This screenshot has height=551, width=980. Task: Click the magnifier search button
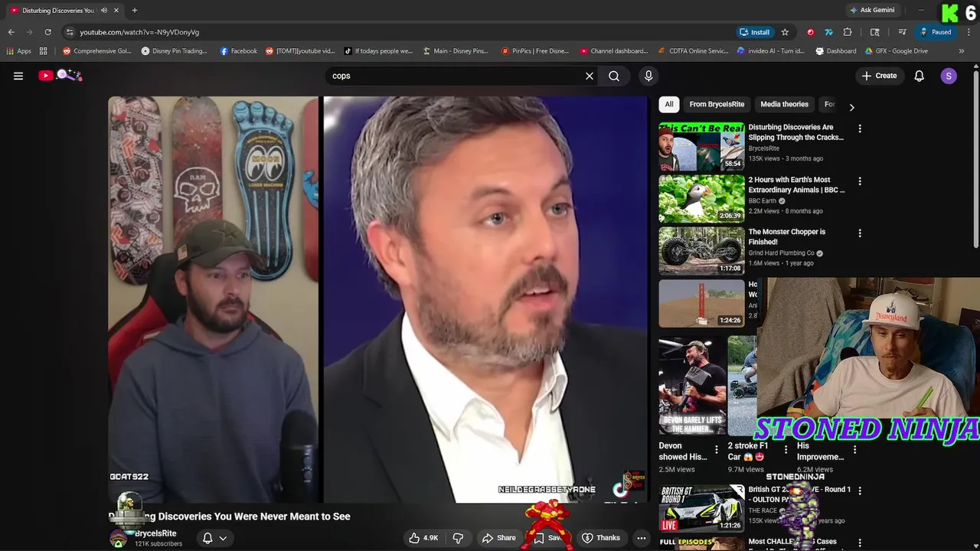614,76
